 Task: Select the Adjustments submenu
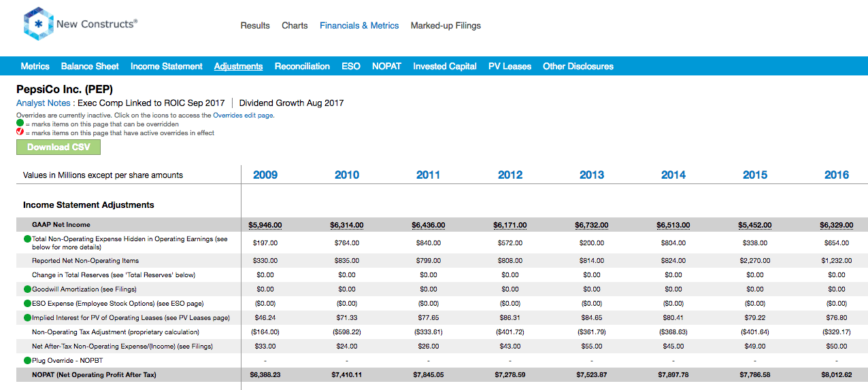tap(238, 66)
